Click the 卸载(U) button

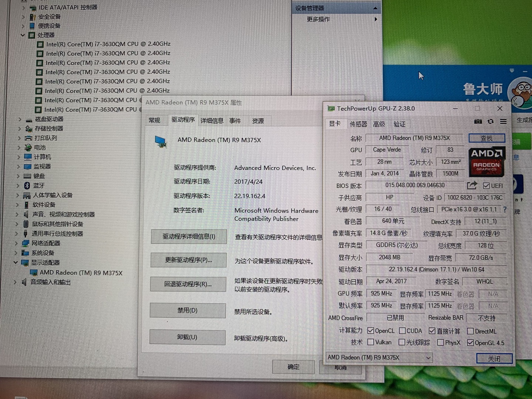click(187, 337)
